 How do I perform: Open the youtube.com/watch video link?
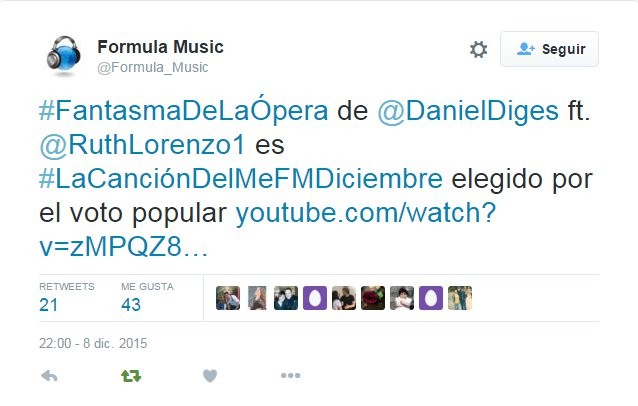268,229
